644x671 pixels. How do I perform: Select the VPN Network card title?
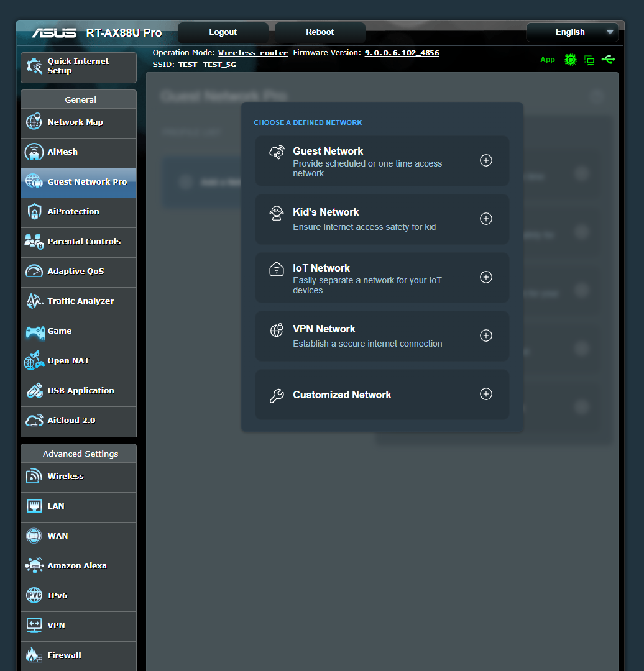tap(324, 329)
